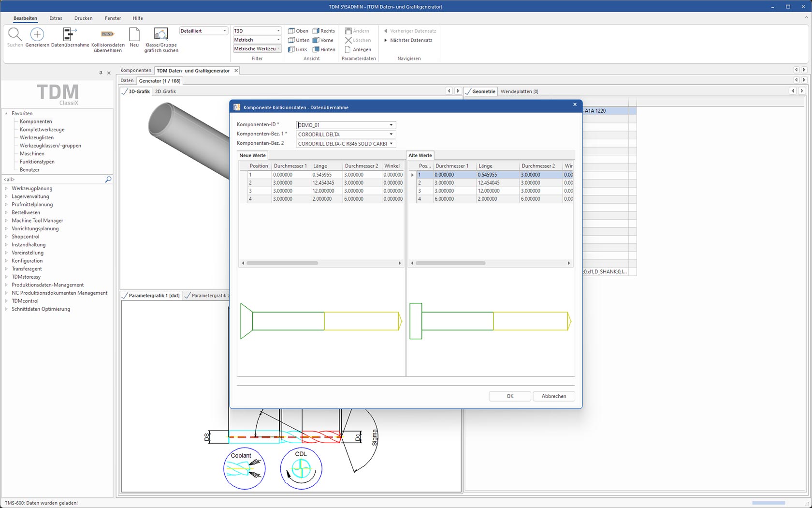Select the Oben view icon

(291, 31)
